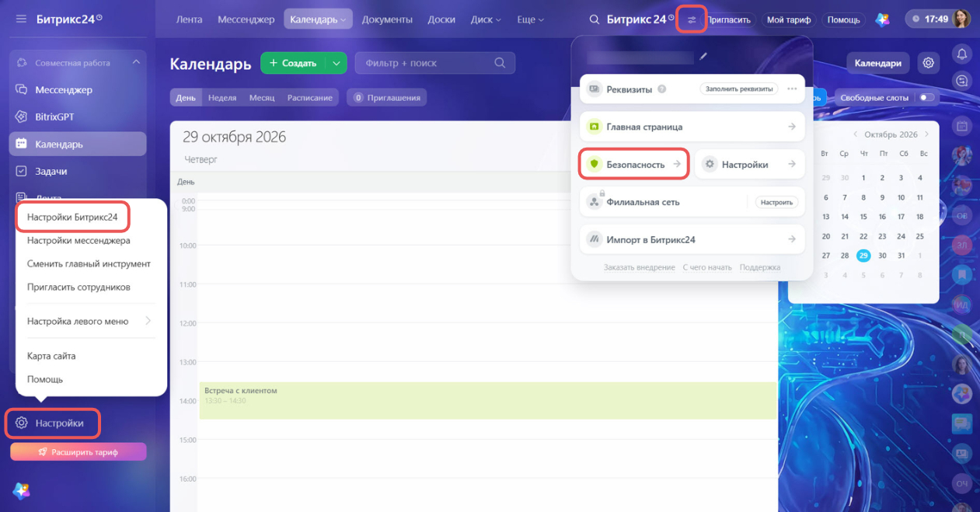Click the Мессенджер chat icon in left sidebar
The height and width of the screenshot is (512, 980).
(x=22, y=89)
